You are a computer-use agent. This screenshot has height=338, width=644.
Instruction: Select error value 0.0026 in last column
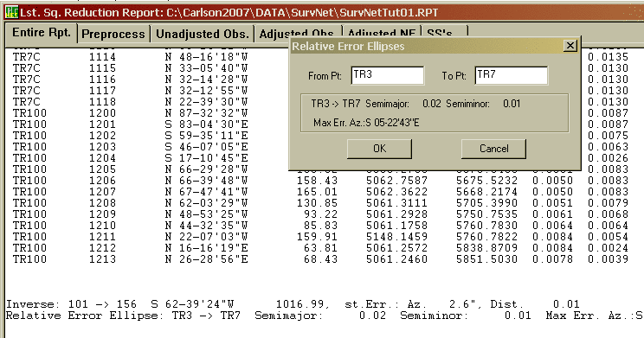608,158
